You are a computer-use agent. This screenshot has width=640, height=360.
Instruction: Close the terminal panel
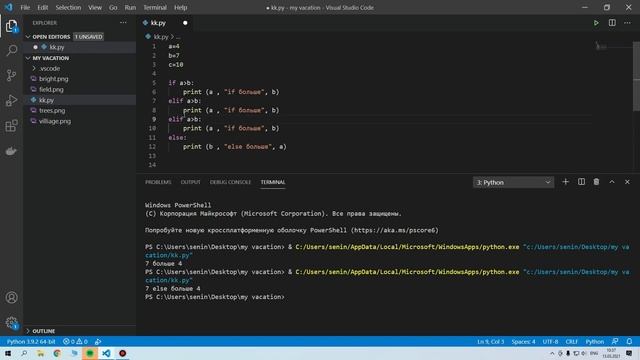point(627,182)
